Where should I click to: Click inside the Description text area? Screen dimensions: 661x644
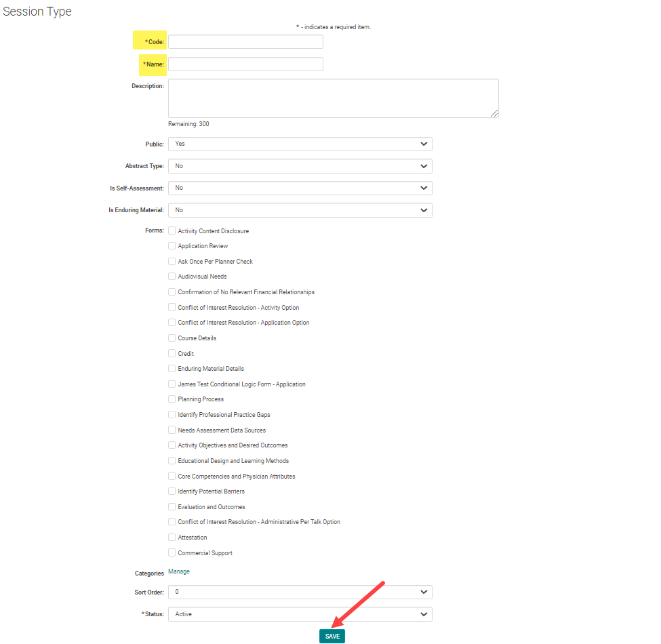333,98
